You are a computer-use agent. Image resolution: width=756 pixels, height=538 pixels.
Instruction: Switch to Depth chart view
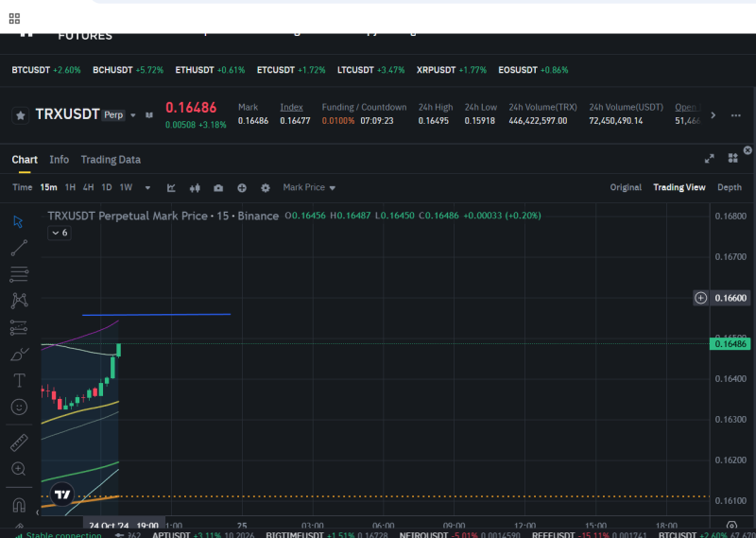coord(729,187)
